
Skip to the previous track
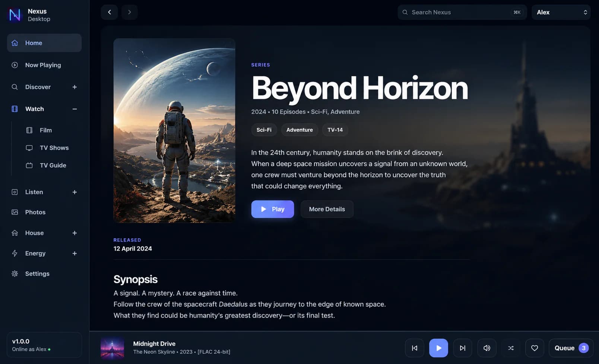(414, 348)
